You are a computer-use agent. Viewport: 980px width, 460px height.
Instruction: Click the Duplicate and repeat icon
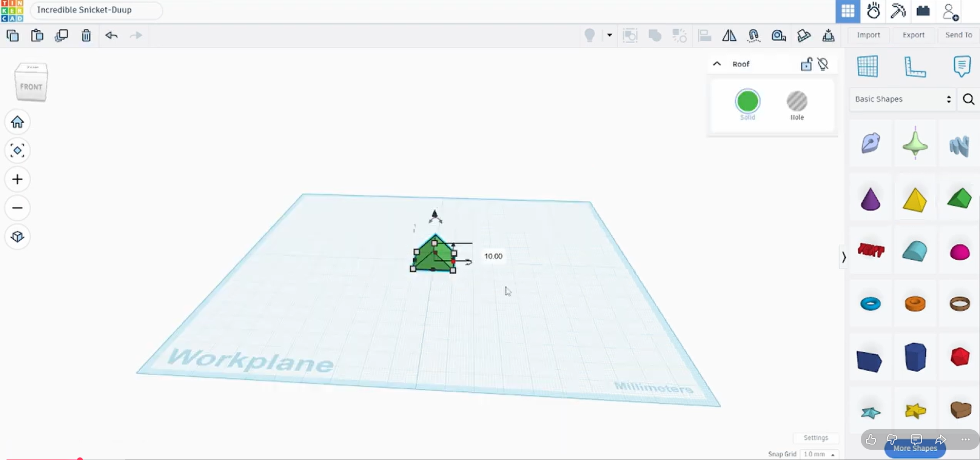pyautogui.click(x=62, y=35)
